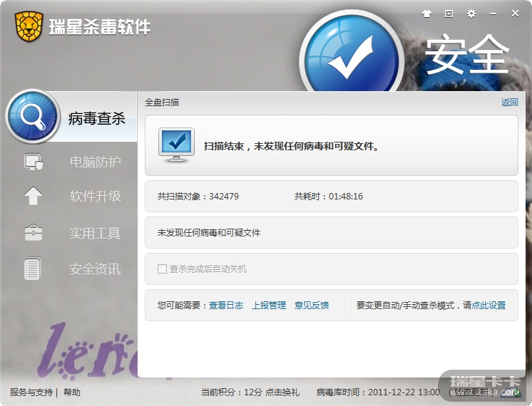Screen dimensions: 532x406
Task: Open 帮助 in the footer
Action: click(72, 392)
